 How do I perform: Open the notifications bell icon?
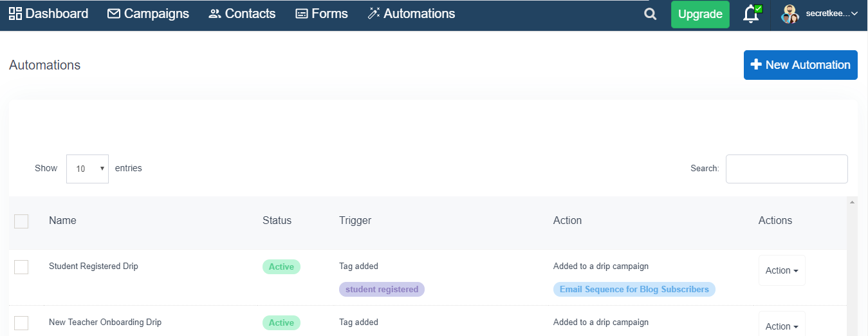click(751, 14)
